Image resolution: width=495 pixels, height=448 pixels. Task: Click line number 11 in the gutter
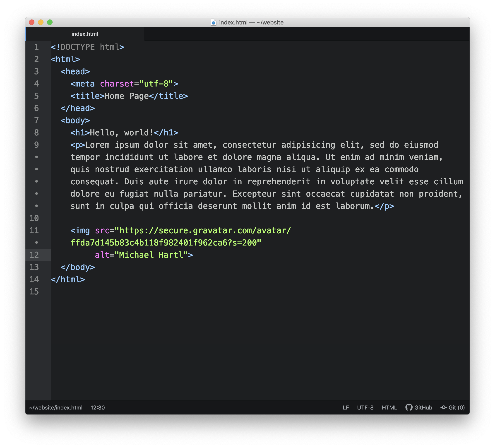point(34,230)
